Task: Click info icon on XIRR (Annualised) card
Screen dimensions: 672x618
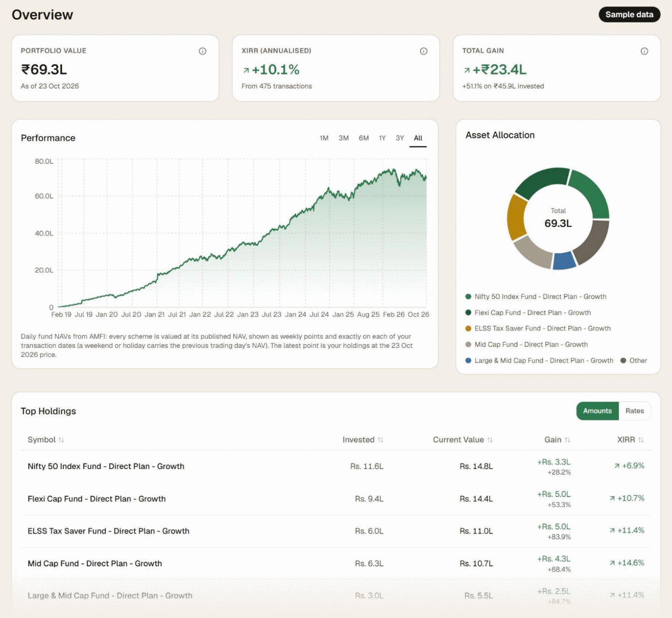Action: point(424,51)
